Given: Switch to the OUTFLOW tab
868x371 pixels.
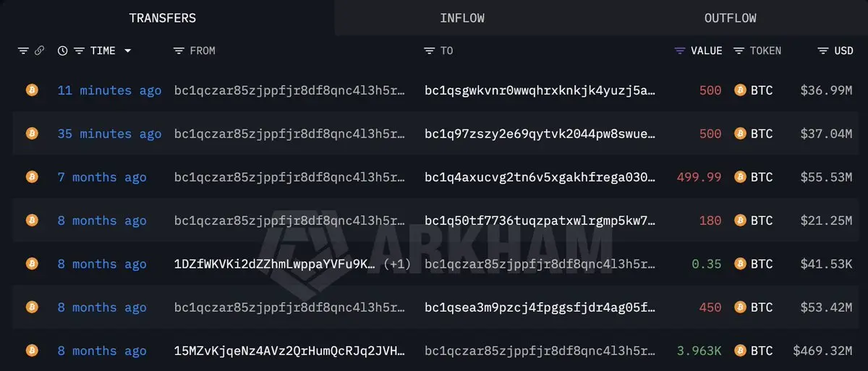Looking at the screenshot, I should [x=731, y=18].
